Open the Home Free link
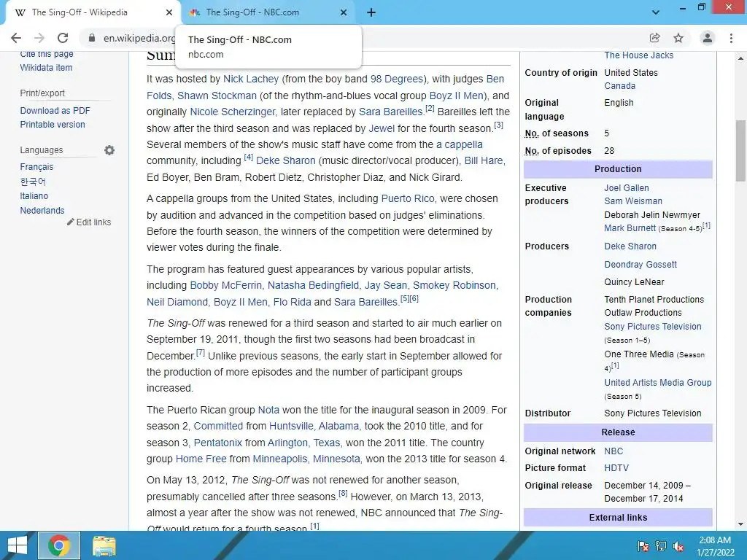 pyautogui.click(x=201, y=459)
